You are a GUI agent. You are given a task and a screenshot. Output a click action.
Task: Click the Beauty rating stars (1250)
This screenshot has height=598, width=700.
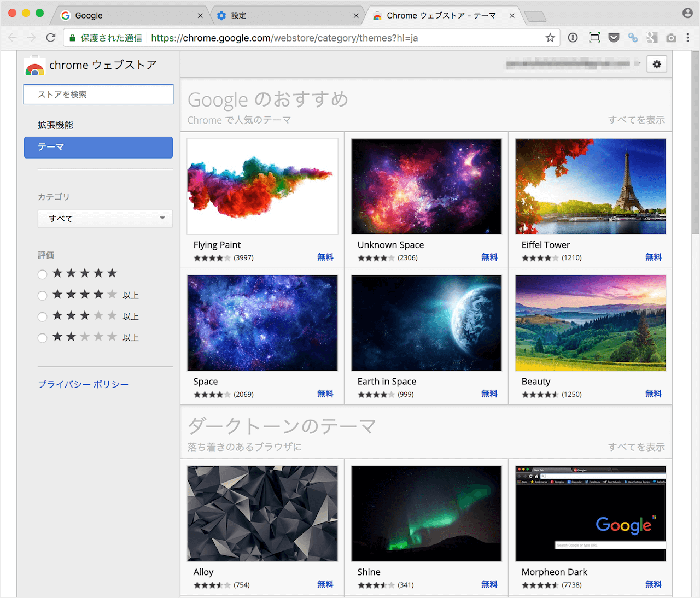[x=540, y=395]
